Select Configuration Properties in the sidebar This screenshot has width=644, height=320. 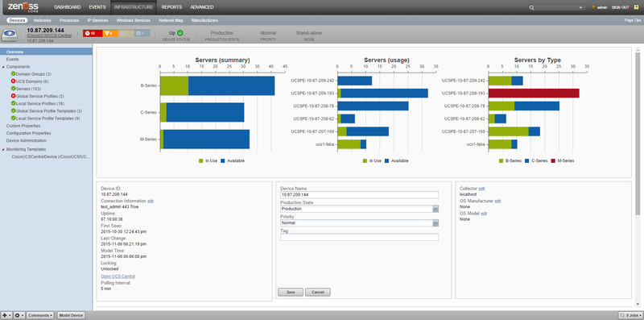(x=28, y=133)
